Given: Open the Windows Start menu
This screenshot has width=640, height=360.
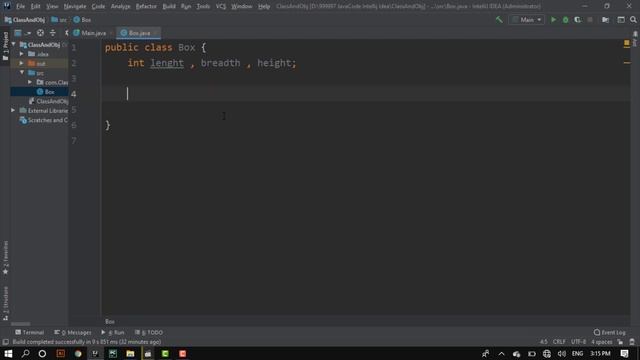Looking at the screenshot, I should 8,353.
